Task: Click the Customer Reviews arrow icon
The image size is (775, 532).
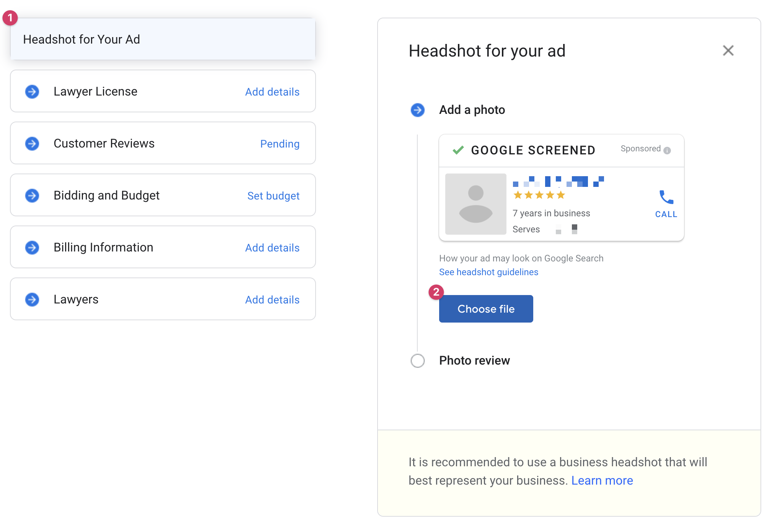Action: [x=32, y=144]
